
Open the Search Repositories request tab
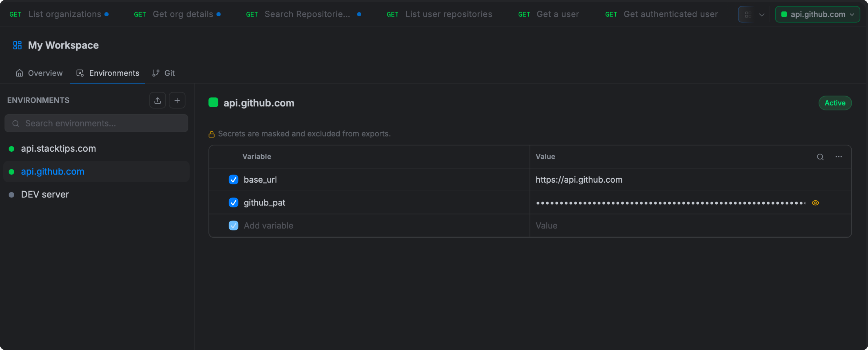(303, 14)
